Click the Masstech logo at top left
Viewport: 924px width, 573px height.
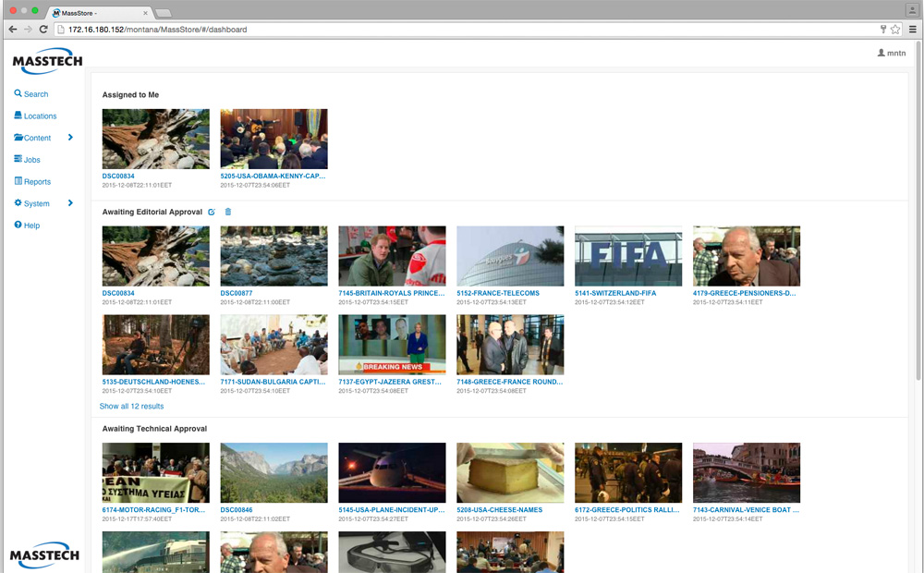(x=47, y=61)
